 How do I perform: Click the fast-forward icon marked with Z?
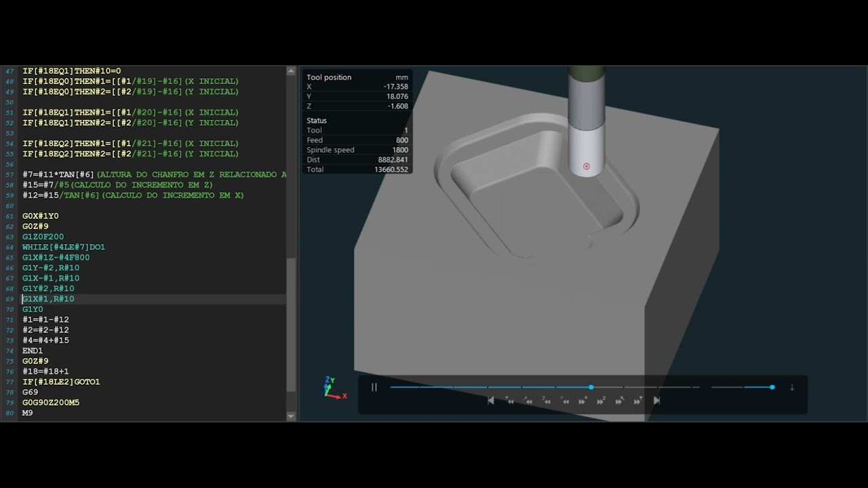tap(601, 401)
